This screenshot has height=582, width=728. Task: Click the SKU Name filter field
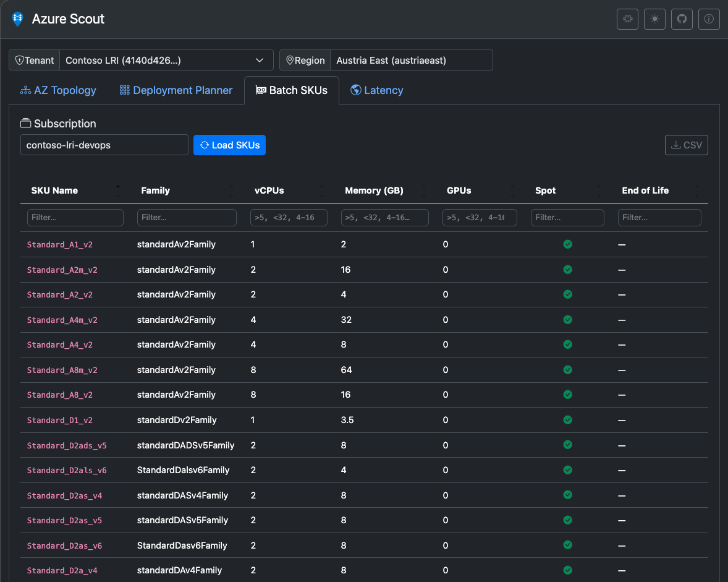tap(75, 217)
